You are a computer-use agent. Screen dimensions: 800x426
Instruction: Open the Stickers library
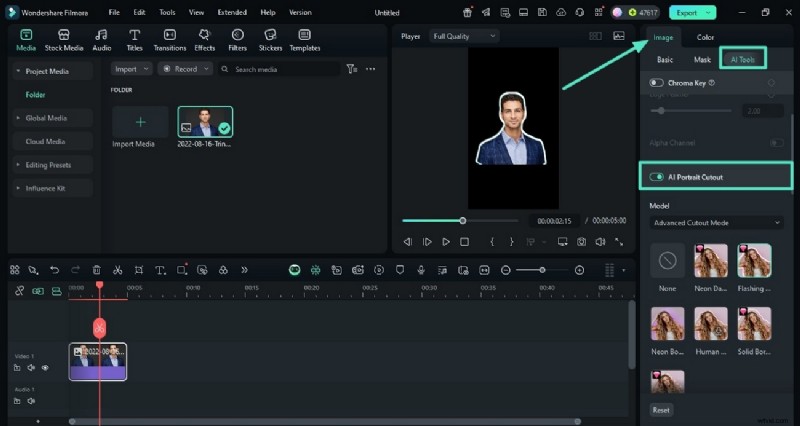[270, 40]
